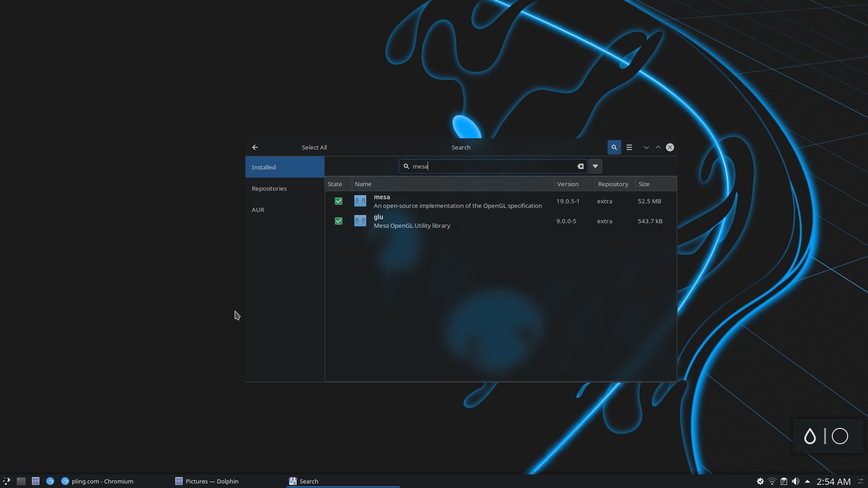
Task: Open the volume speaker tray icon
Action: pos(796,481)
